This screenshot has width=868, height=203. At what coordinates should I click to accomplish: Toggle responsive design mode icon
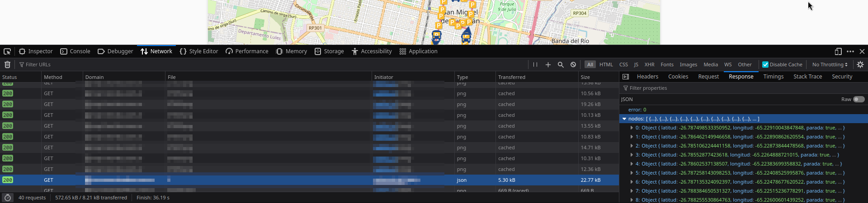[838, 51]
